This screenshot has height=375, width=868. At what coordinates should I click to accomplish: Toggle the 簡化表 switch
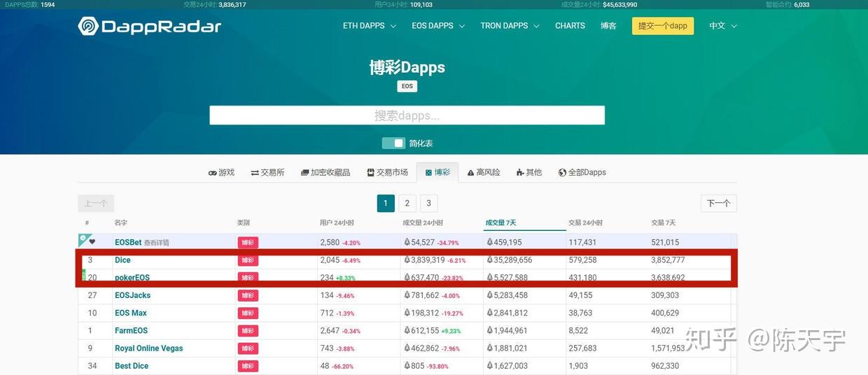pos(393,143)
